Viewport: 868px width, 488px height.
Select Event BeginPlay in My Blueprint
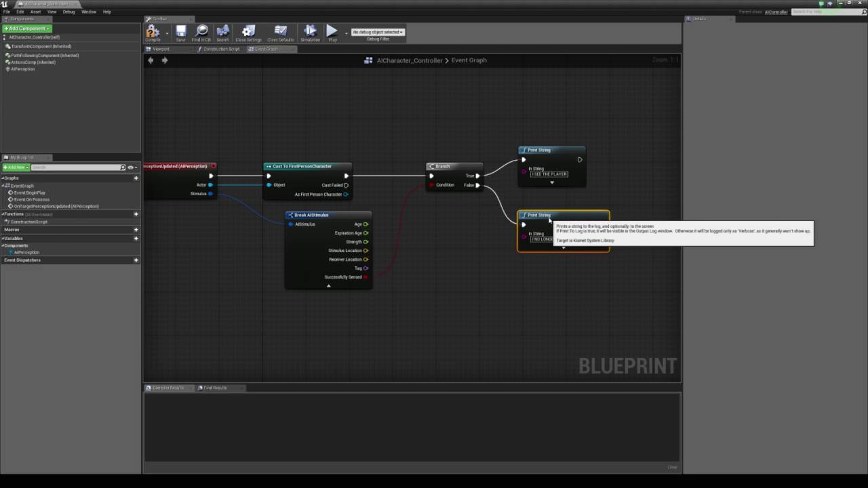tap(28, 192)
